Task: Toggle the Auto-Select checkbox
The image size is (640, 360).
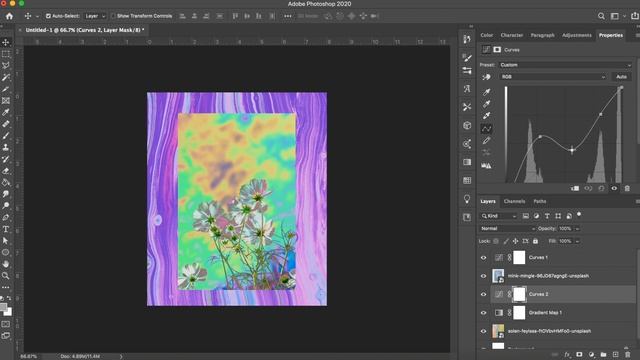Action: point(48,16)
